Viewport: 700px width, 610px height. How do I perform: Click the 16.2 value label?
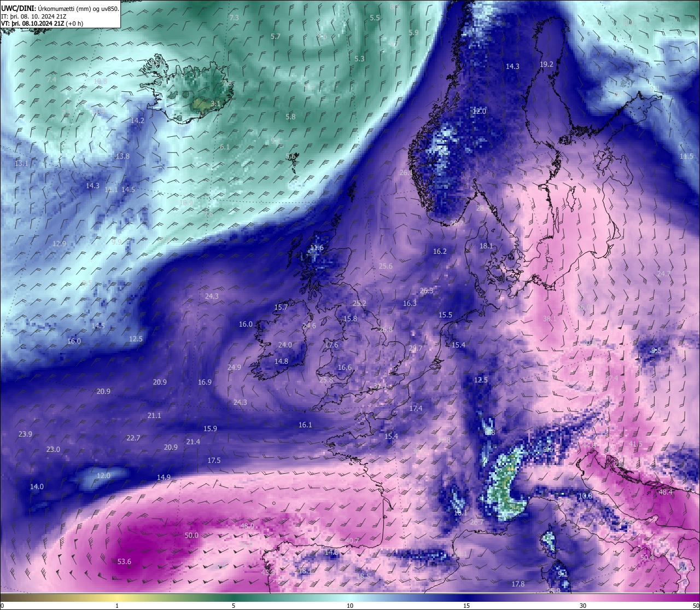tap(440, 251)
